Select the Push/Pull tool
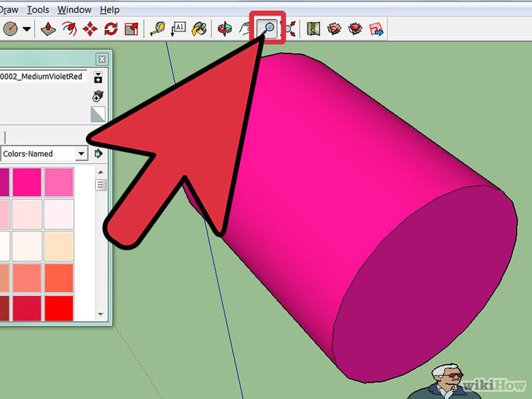 [49, 29]
